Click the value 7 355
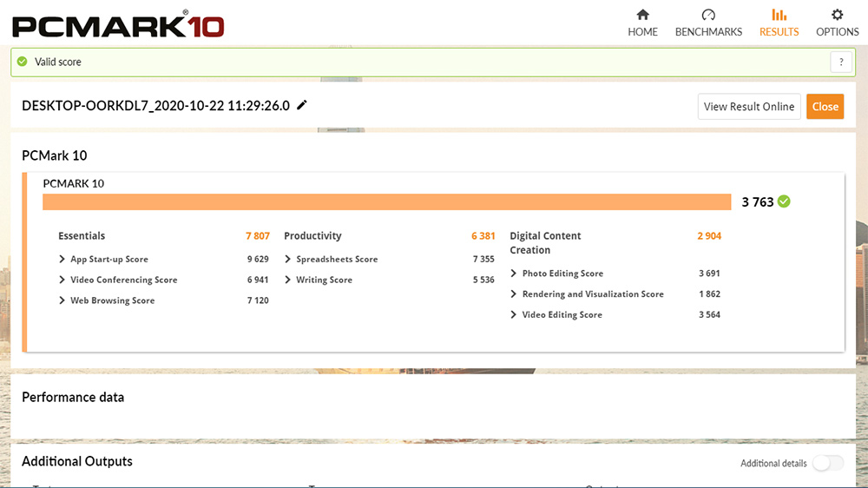This screenshot has height=488, width=868. click(483, 260)
